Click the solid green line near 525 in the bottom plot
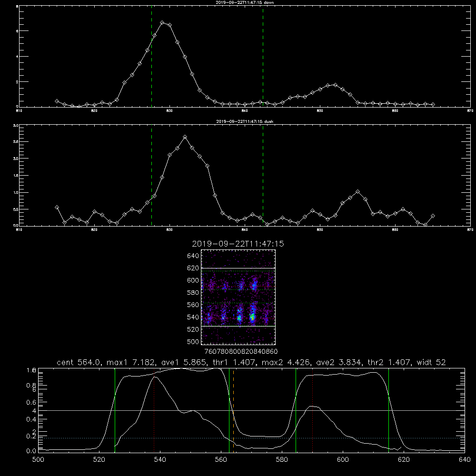 115,410
